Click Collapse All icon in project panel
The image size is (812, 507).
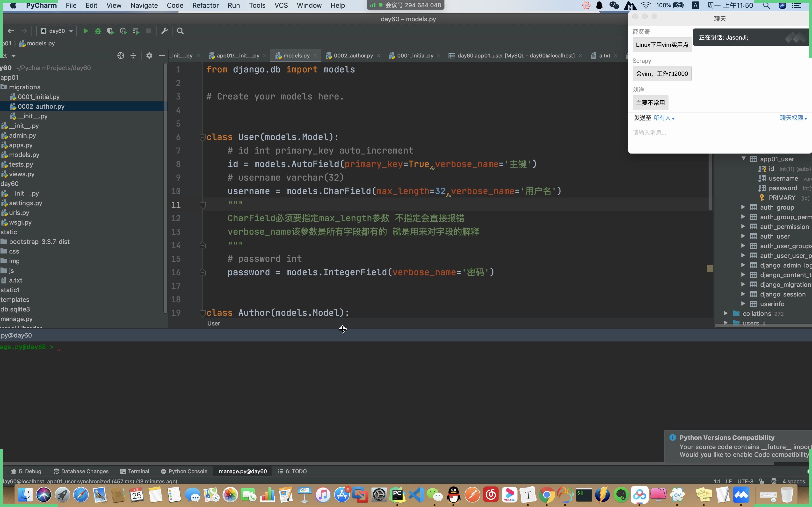[x=134, y=56]
